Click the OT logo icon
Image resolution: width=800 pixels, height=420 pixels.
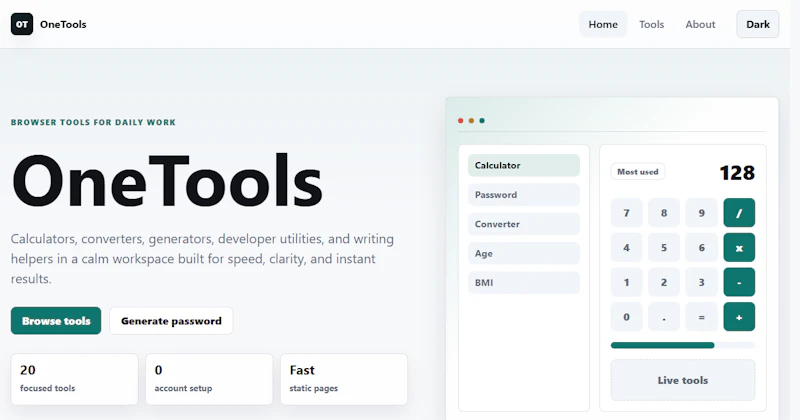tap(22, 24)
